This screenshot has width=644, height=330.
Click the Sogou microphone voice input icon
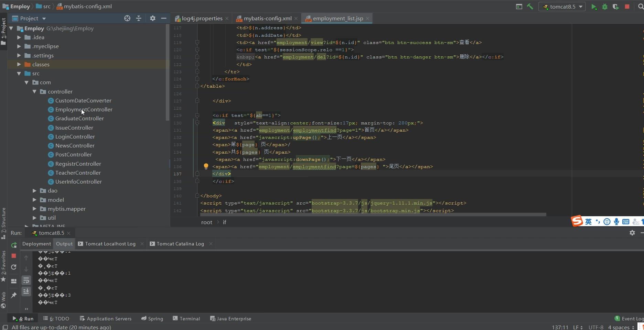616,222
